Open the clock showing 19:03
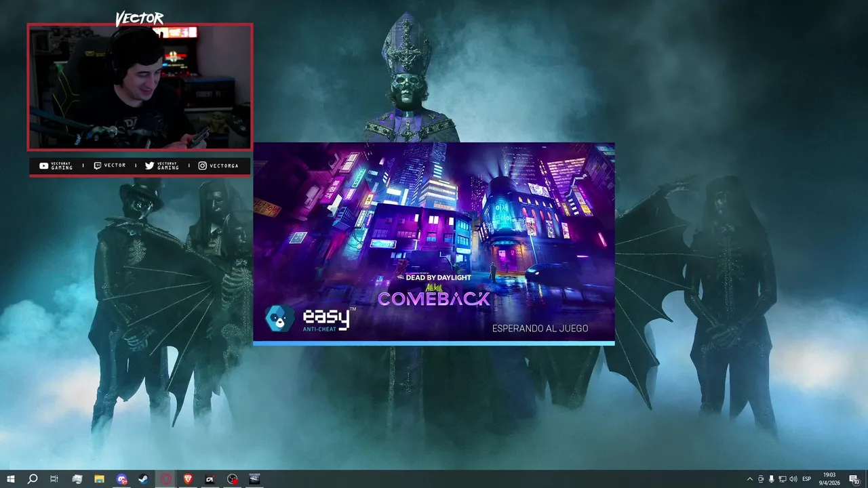 pyautogui.click(x=829, y=479)
